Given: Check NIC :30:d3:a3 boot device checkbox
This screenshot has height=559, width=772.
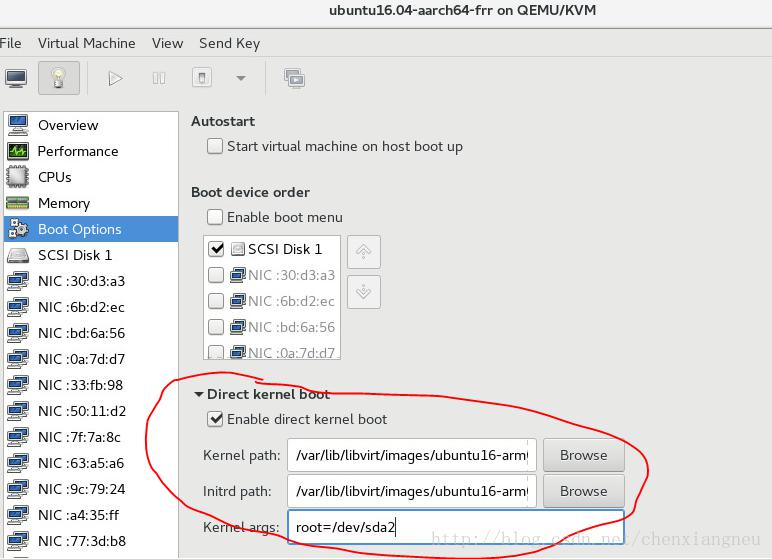Looking at the screenshot, I should 216,275.
